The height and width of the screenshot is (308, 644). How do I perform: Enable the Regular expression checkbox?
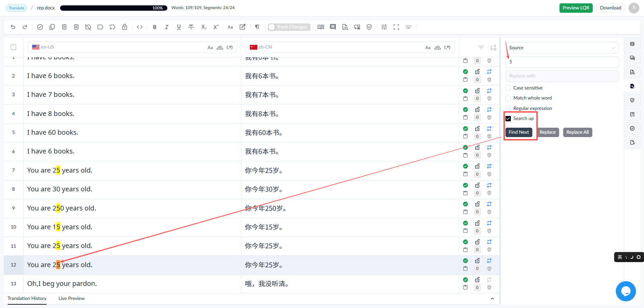coord(508,108)
